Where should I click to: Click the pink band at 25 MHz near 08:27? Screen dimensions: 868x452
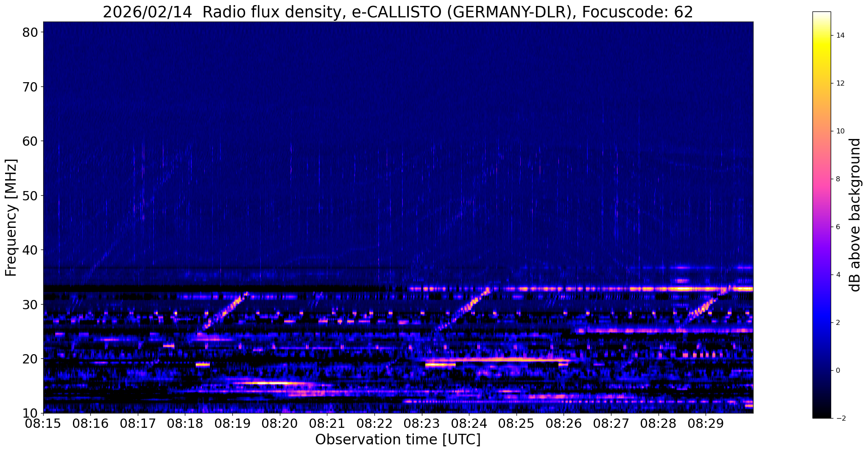point(664,330)
